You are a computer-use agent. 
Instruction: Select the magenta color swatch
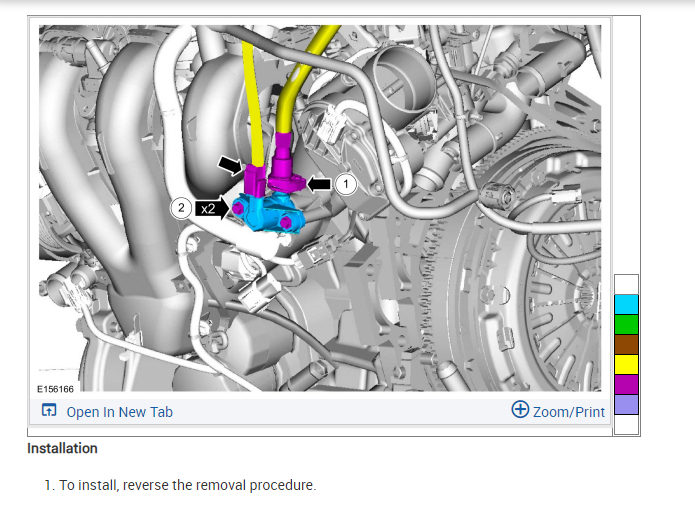point(626,384)
